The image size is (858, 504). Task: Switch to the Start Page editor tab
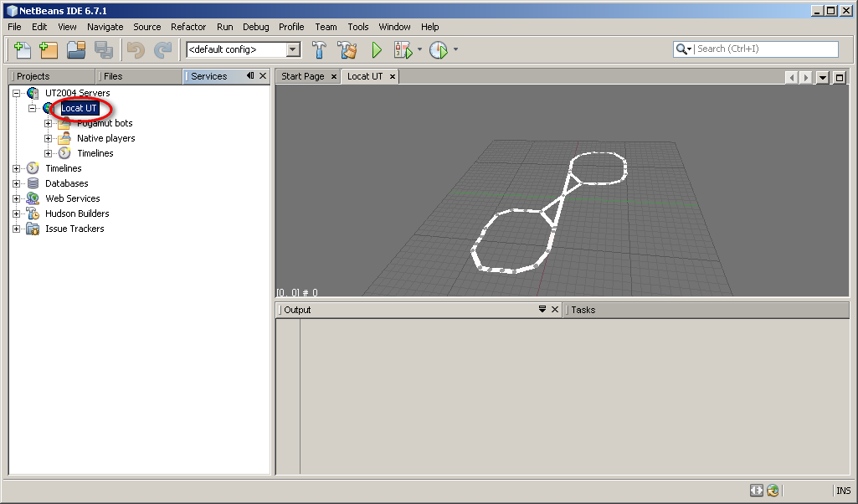[x=302, y=76]
